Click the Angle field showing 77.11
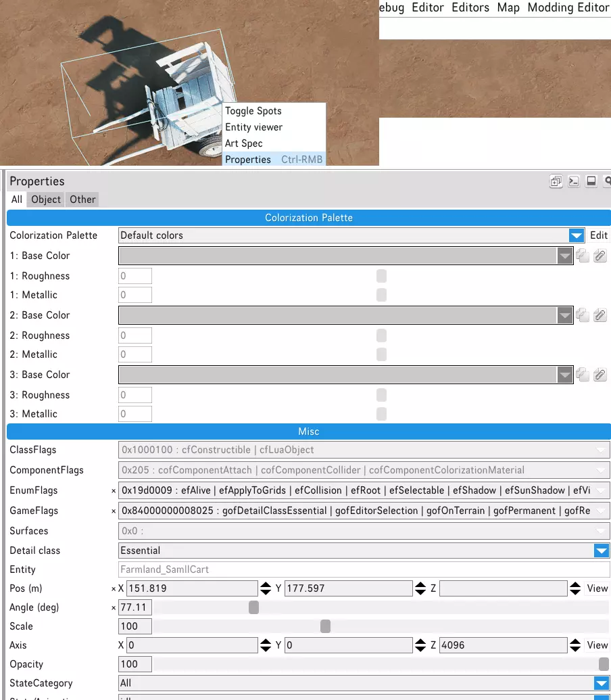 click(135, 607)
